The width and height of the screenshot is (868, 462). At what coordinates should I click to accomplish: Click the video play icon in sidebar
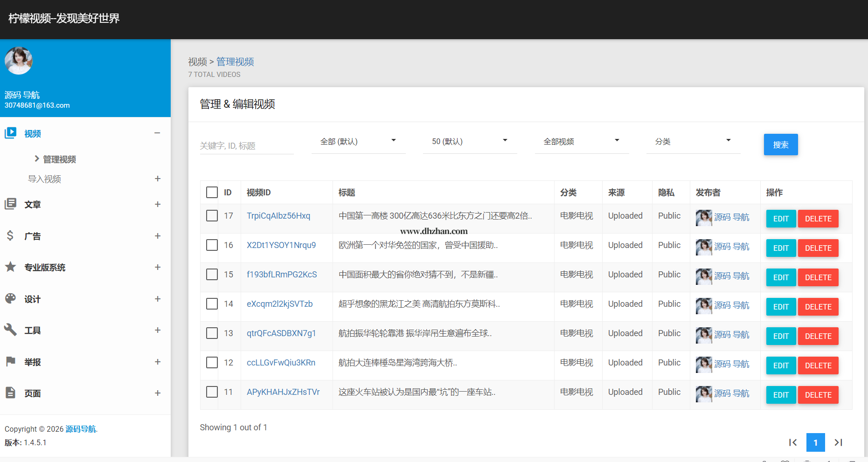pyautogui.click(x=10, y=133)
